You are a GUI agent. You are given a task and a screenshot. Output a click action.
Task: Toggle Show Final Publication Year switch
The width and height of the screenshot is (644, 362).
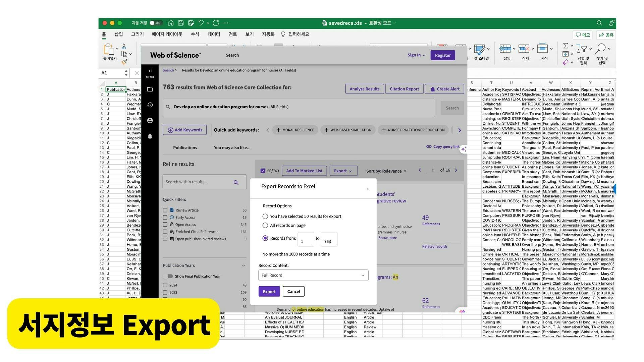(168, 276)
